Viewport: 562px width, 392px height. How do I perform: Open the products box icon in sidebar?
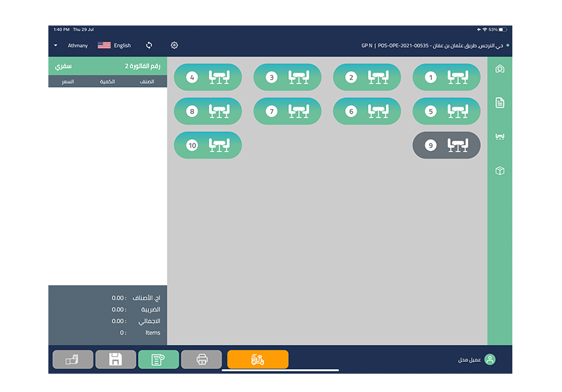(x=500, y=171)
